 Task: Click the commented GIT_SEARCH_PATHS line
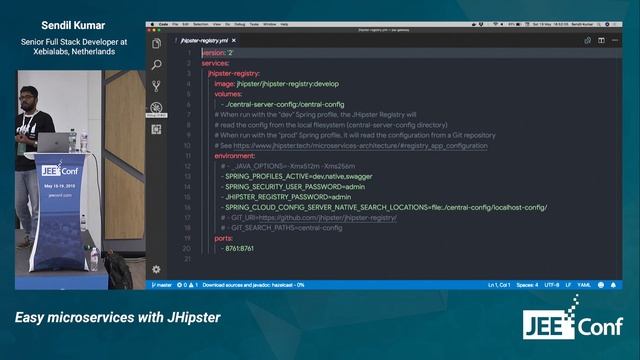[282, 228]
